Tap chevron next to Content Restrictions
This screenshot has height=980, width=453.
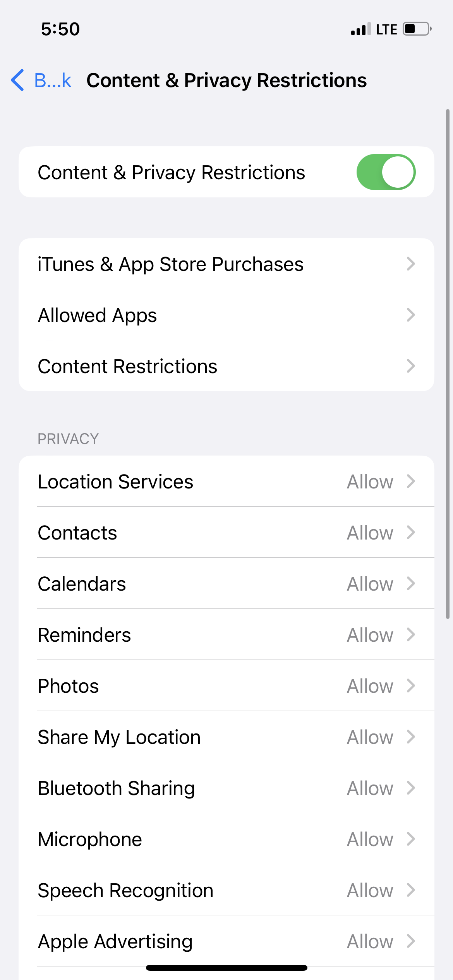[411, 366]
